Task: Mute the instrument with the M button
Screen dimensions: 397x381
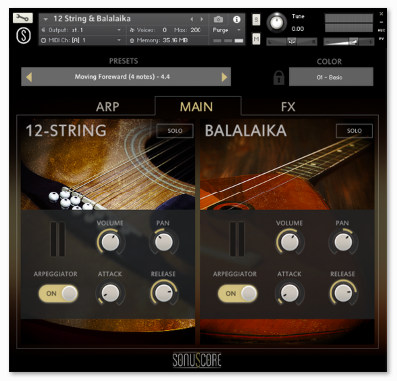Action: coord(256,39)
